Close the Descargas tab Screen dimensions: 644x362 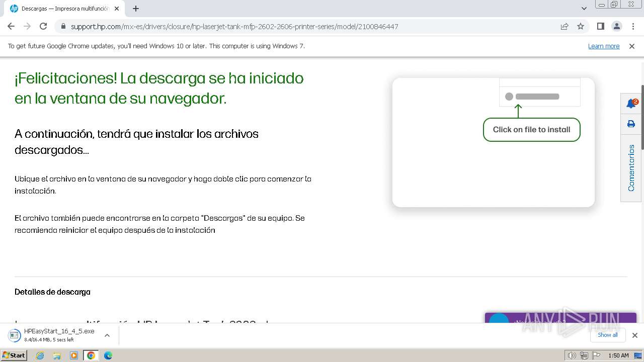point(117,9)
